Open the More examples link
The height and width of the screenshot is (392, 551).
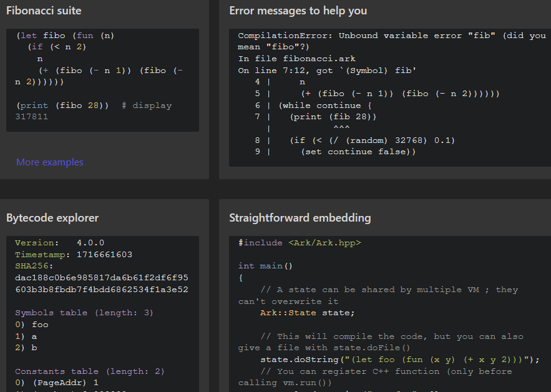click(x=50, y=162)
